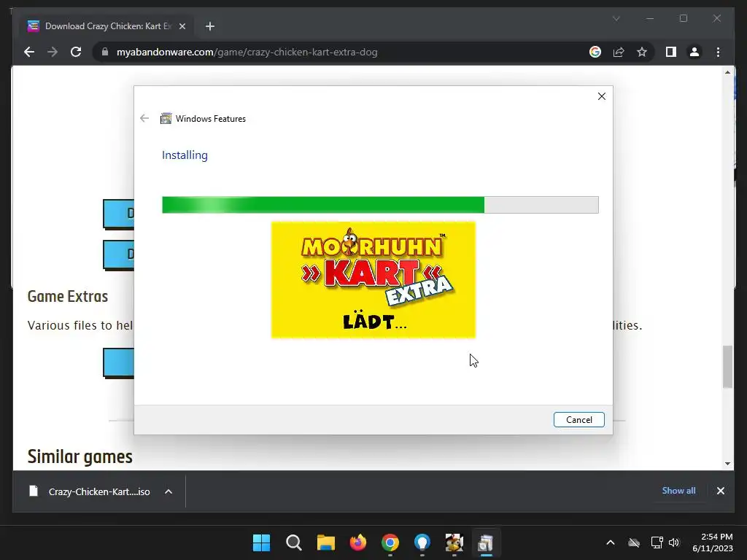Click the cloud sync tray icon
Image resolution: width=747 pixels, height=560 pixels.
click(x=634, y=542)
